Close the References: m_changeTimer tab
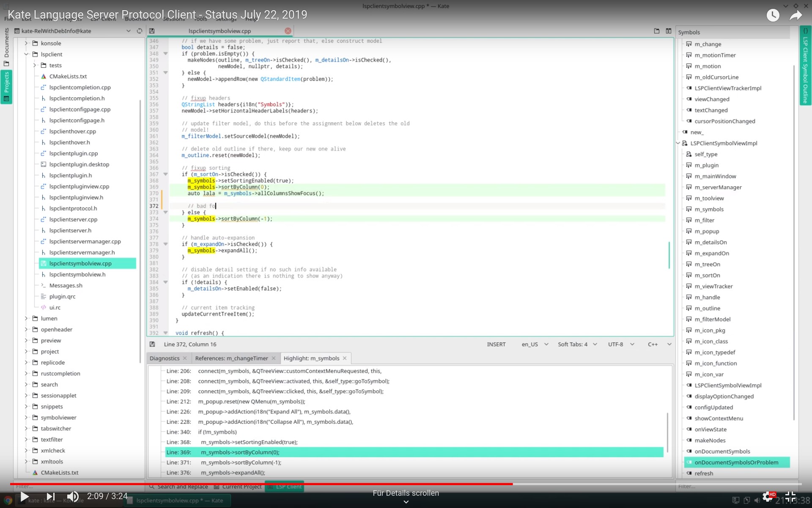This screenshot has width=812, height=508. point(274,358)
